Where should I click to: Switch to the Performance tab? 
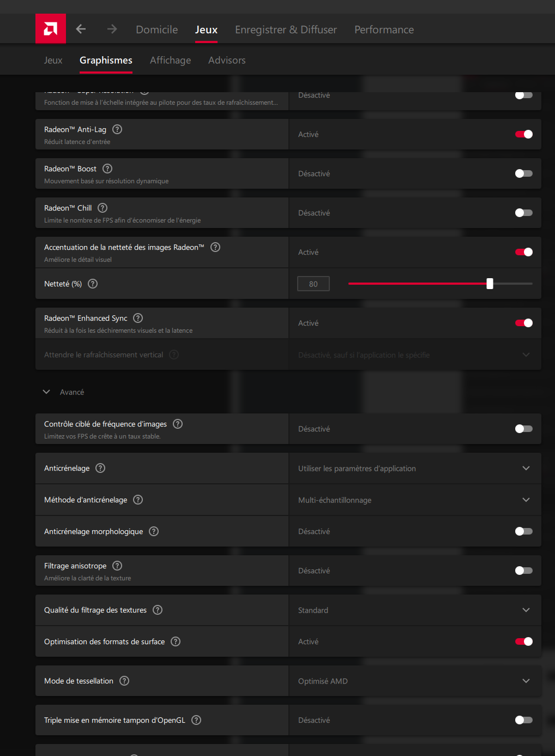click(x=384, y=29)
